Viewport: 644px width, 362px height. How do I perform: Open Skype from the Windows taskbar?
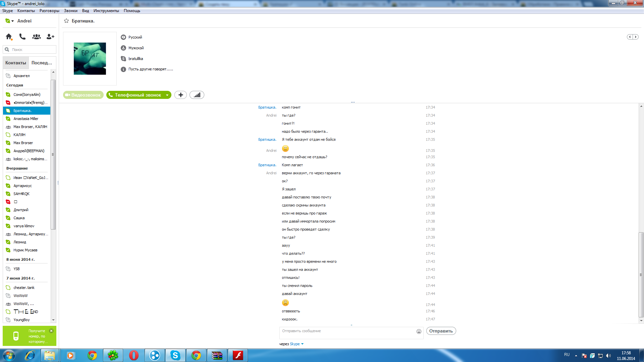point(175,355)
